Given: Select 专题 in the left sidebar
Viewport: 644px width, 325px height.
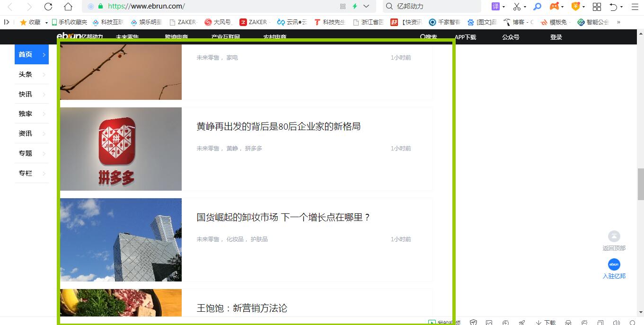Looking at the screenshot, I should pos(32,153).
